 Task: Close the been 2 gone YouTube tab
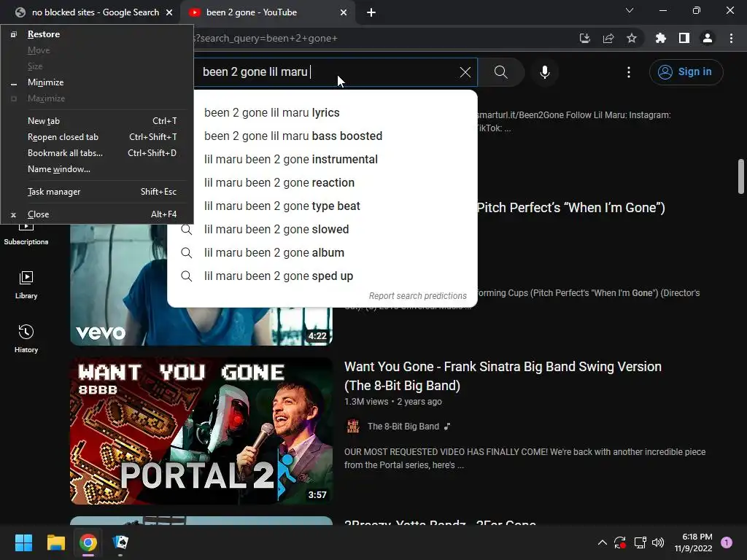[344, 12]
